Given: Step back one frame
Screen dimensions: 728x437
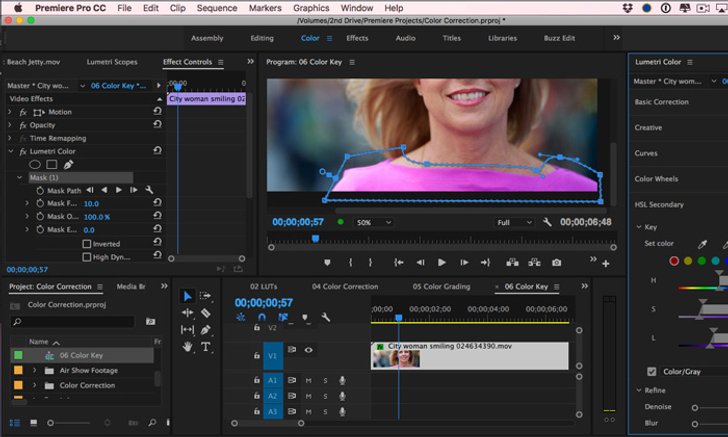Looking at the screenshot, I should click(420, 262).
